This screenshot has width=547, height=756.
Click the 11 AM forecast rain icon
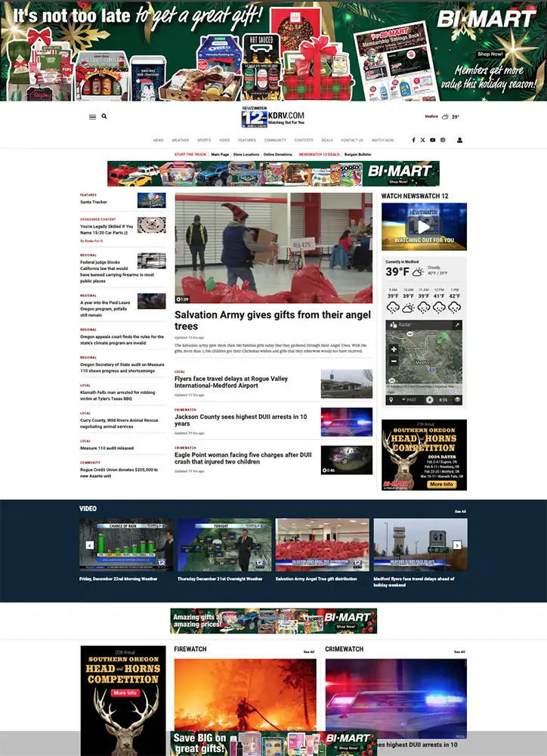(424, 307)
